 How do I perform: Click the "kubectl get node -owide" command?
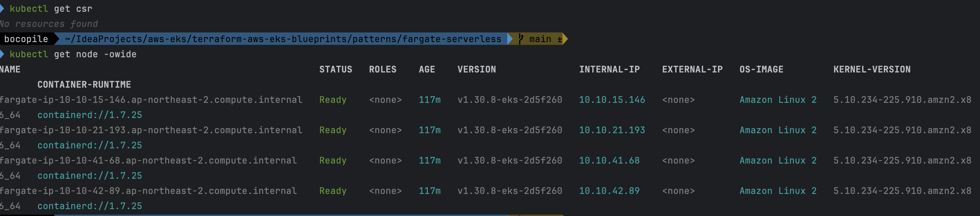pos(73,54)
